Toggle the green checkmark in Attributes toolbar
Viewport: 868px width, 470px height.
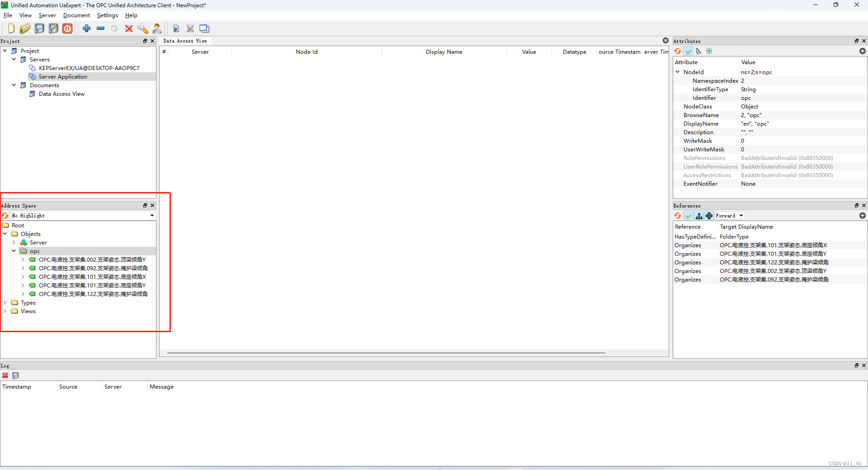click(x=688, y=51)
